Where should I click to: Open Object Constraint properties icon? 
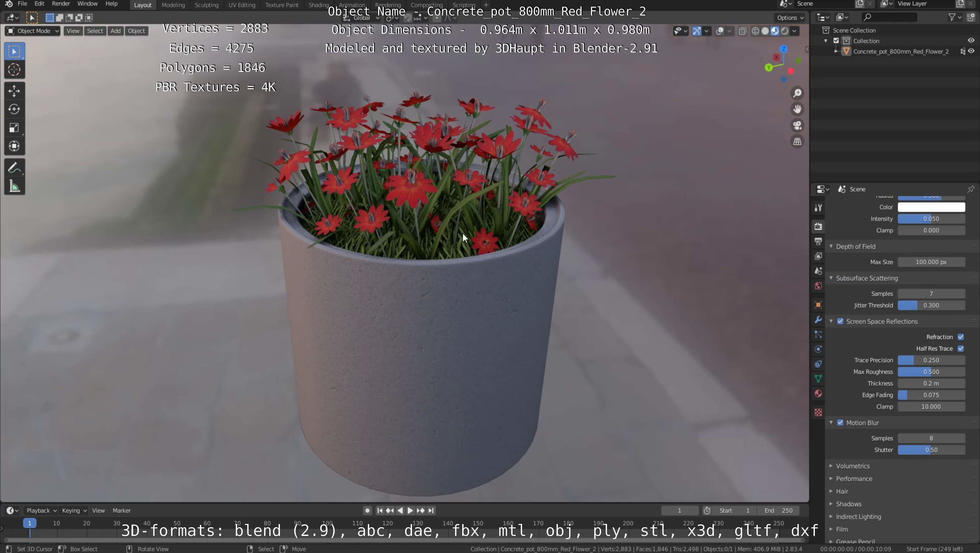[x=818, y=364]
